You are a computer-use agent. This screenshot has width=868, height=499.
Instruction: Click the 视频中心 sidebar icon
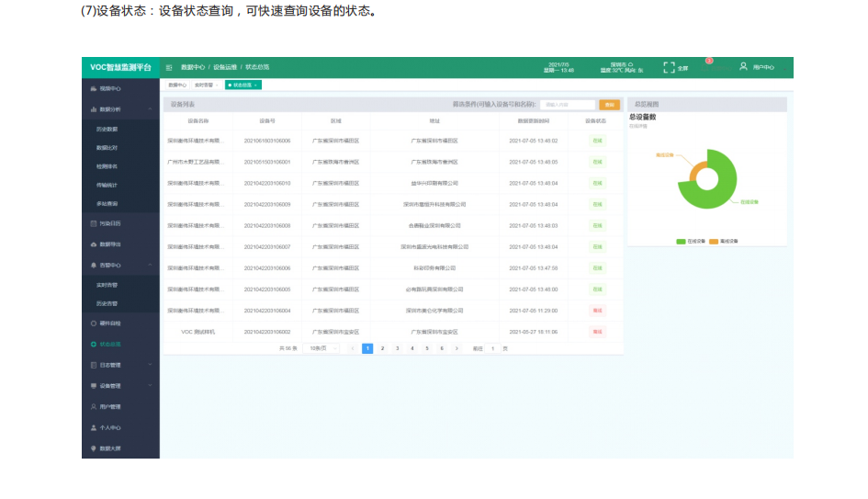pos(93,88)
